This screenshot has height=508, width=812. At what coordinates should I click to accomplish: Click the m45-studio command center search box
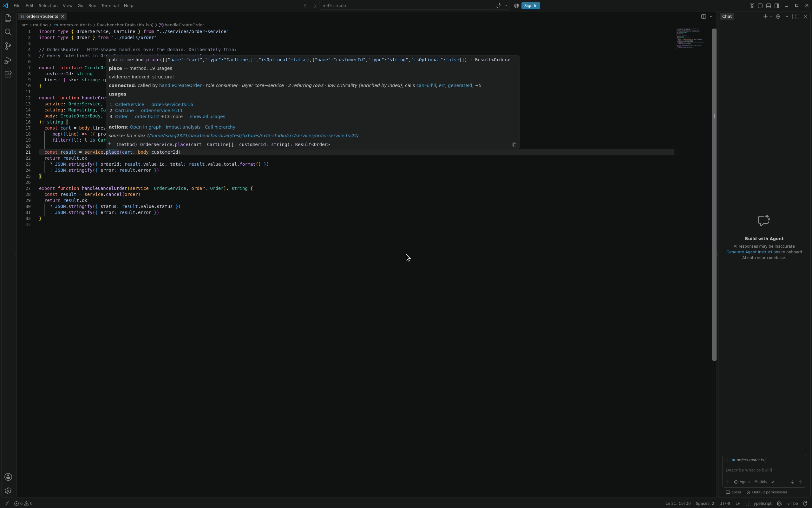[406, 6]
